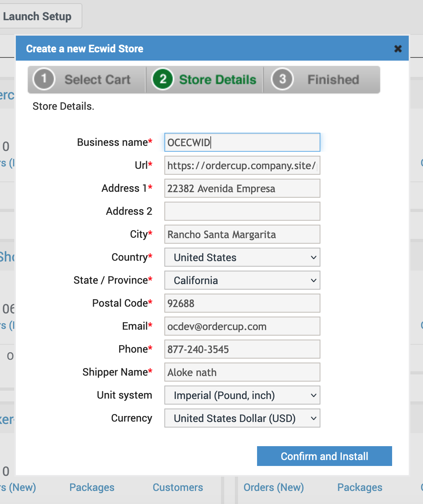The image size is (423, 504).
Task: Click the step 1 circle icon
Action: (44, 79)
